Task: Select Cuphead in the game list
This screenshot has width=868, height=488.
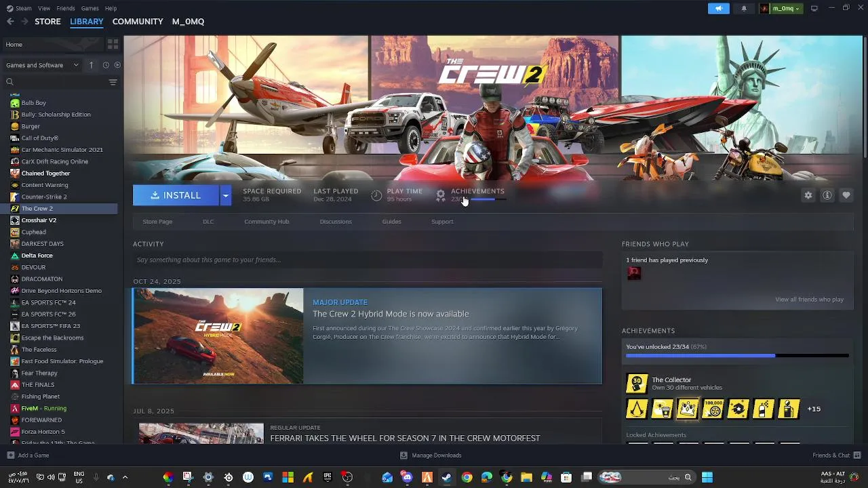Action: click(33, 232)
